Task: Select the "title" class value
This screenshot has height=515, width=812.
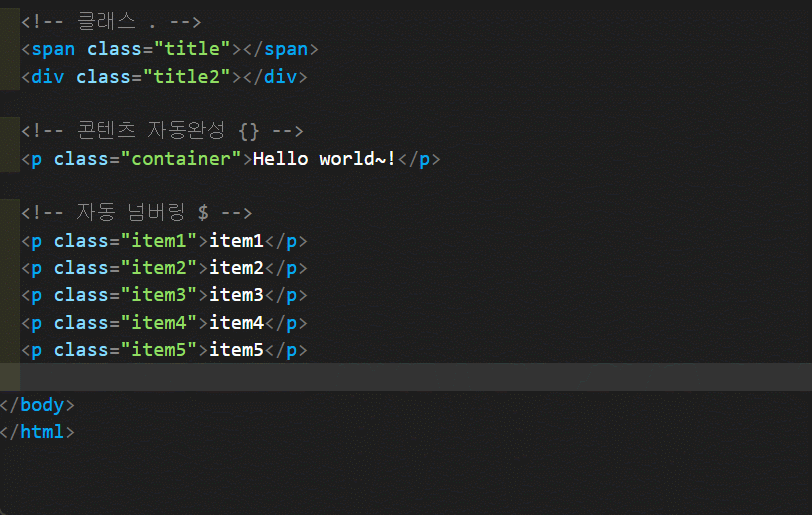Action: click(x=192, y=49)
